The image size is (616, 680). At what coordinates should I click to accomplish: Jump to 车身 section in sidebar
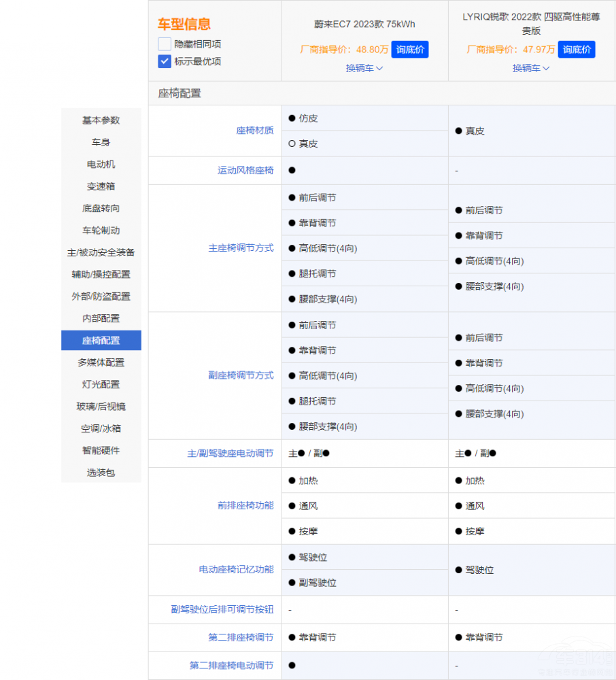[101, 142]
